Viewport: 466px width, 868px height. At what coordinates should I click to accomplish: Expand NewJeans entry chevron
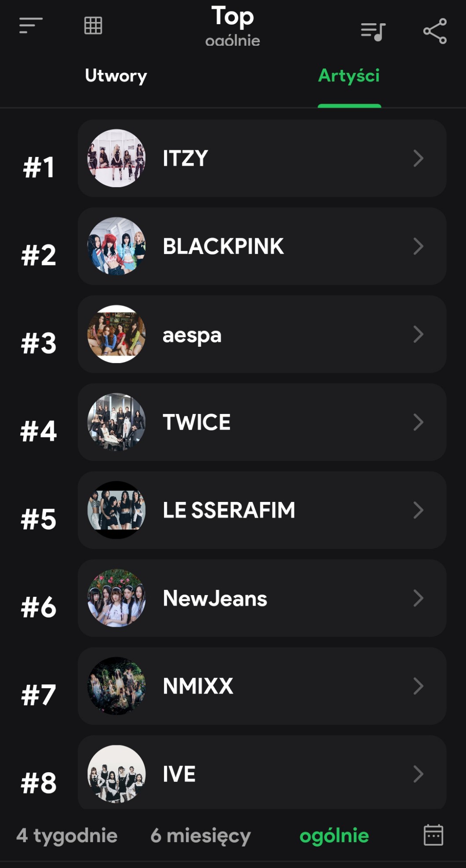click(419, 598)
